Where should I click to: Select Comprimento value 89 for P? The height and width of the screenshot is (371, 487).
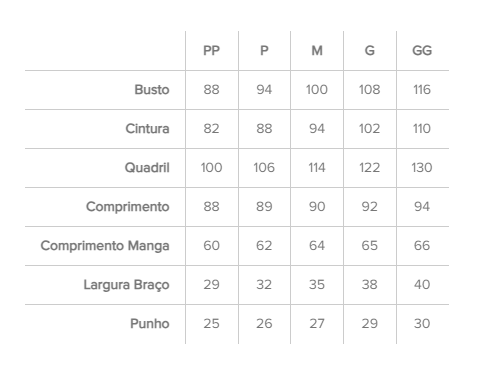pyautogui.click(x=264, y=207)
